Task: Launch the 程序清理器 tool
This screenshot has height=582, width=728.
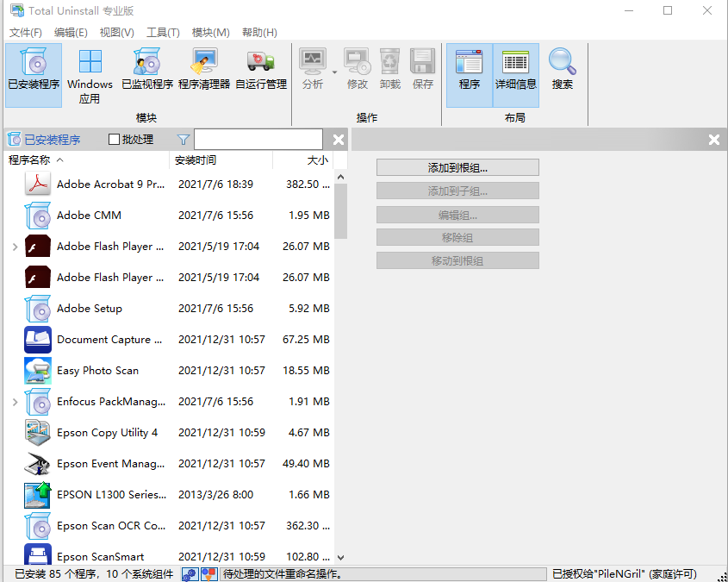Action: [204, 69]
